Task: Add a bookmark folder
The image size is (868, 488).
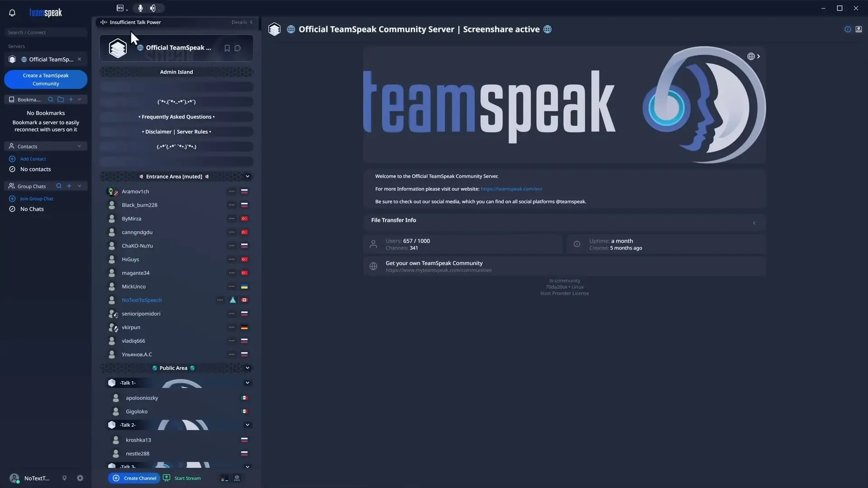Action: [61, 100]
